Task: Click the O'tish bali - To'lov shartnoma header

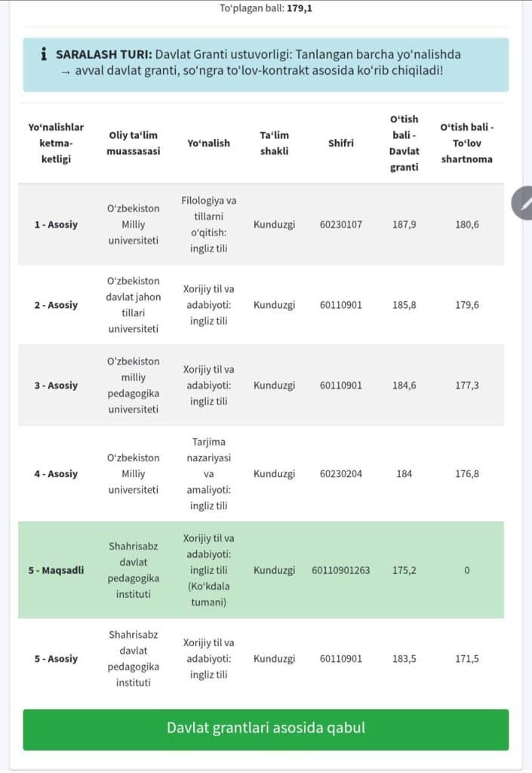Action: tap(466, 143)
